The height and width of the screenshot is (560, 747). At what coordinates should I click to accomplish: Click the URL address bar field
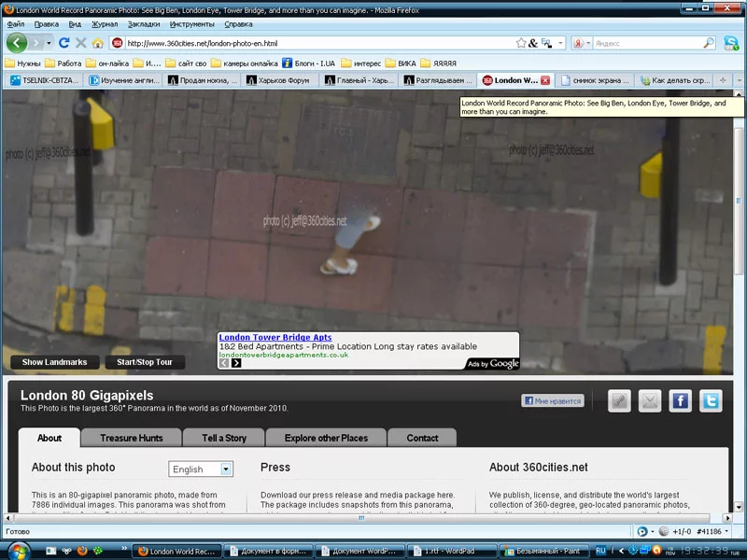317,43
